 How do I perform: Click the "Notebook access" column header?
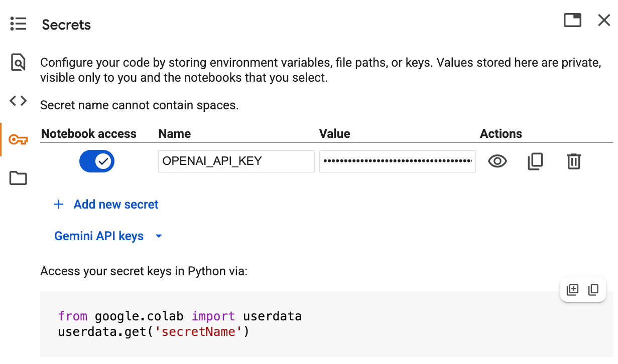point(89,134)
